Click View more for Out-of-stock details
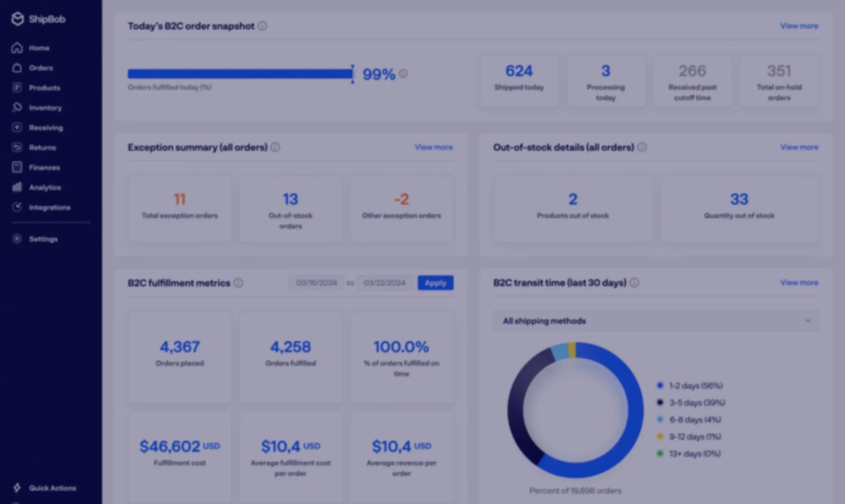 click(x=799, y=147)
